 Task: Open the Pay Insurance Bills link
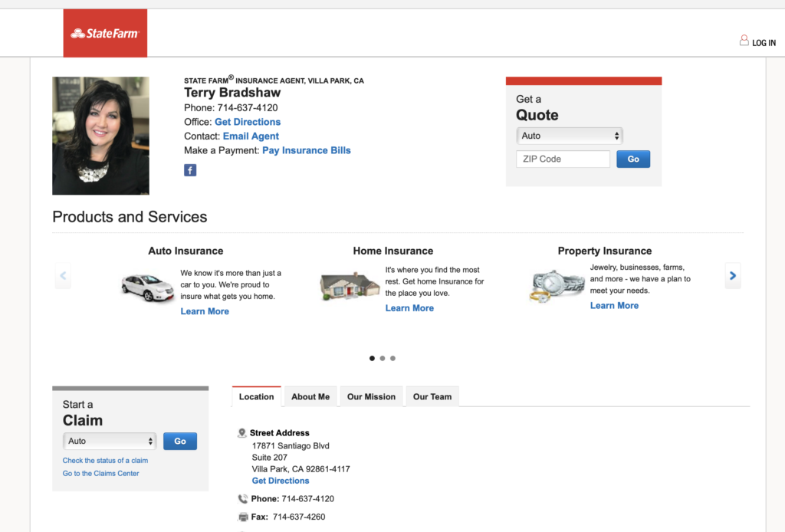pyautogui.click(x=307, y=151)
